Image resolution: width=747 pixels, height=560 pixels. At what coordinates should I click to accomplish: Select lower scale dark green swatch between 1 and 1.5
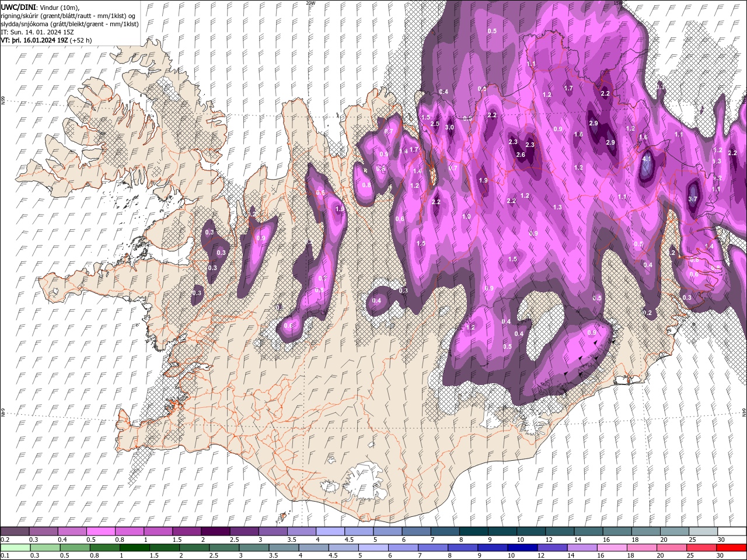coord(134,547)
